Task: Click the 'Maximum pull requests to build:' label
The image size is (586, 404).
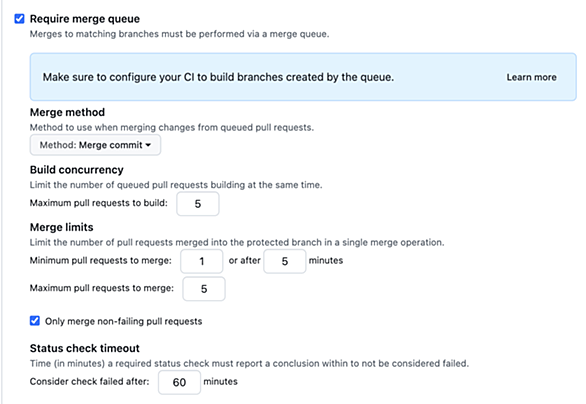Action: tap(99, 203)
